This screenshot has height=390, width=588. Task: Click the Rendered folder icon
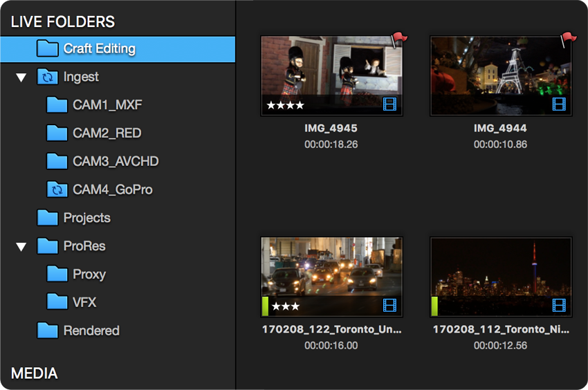pyautogui.click(x=48, y=331)
